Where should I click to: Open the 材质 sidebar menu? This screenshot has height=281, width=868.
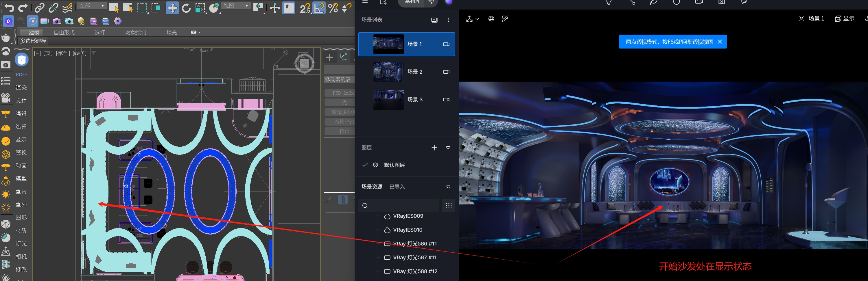(x=21, y=230)
